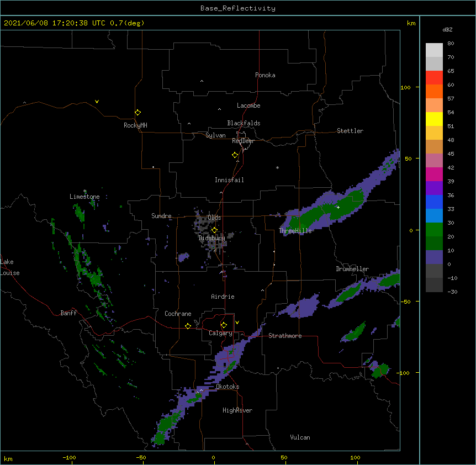Click the asterisk marker east of Innisfail
This screenshot has height=465, width=476.
(x=277, y=167)
